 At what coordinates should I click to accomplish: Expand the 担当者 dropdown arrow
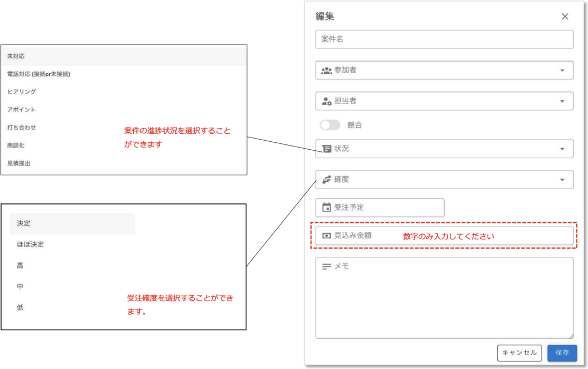(x=562, y=101)
